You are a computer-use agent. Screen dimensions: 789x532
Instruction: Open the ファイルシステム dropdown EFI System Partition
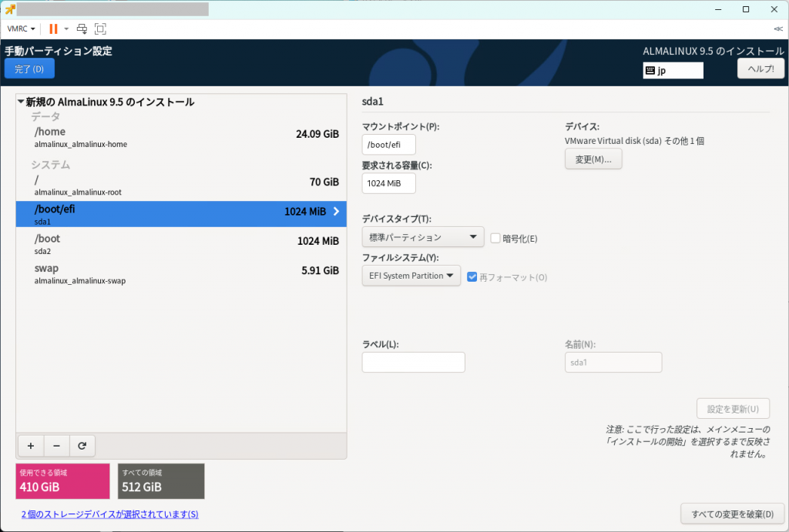[411, 276]
